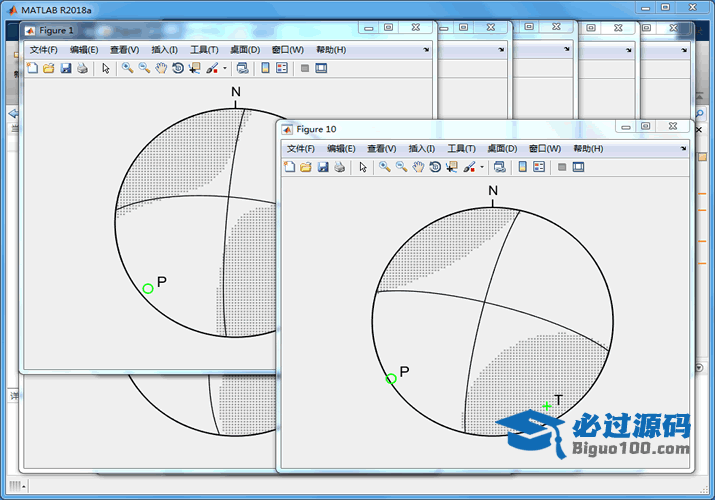
Task: Click Insert Colorbar icon in Figure 1 toolbar
Action: tap(265, 68)
